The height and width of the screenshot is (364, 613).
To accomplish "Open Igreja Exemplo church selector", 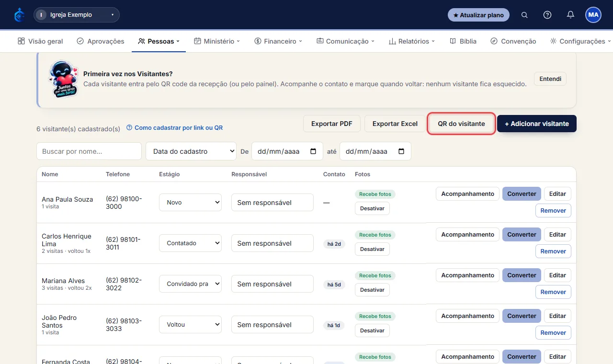I will [x=77, y=15].
